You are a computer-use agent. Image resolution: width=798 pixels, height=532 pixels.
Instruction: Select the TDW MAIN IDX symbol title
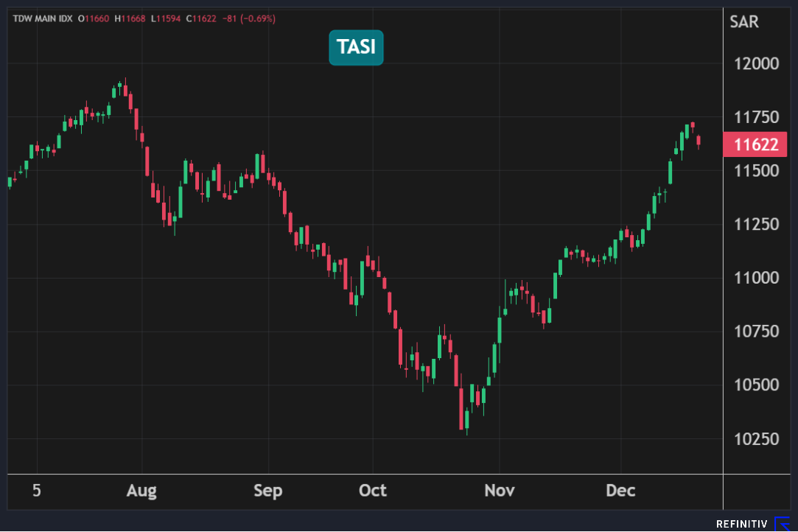[x=43, y=18]
